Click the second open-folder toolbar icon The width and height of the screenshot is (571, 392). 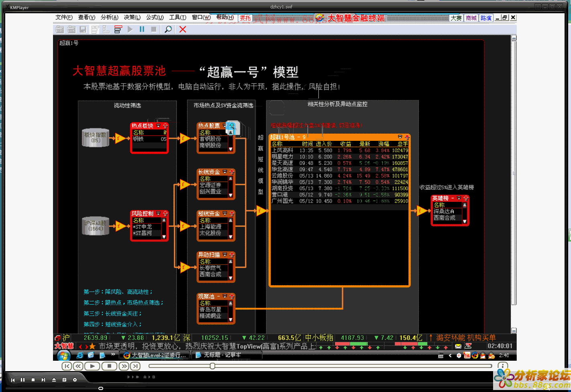click(71, 29)
